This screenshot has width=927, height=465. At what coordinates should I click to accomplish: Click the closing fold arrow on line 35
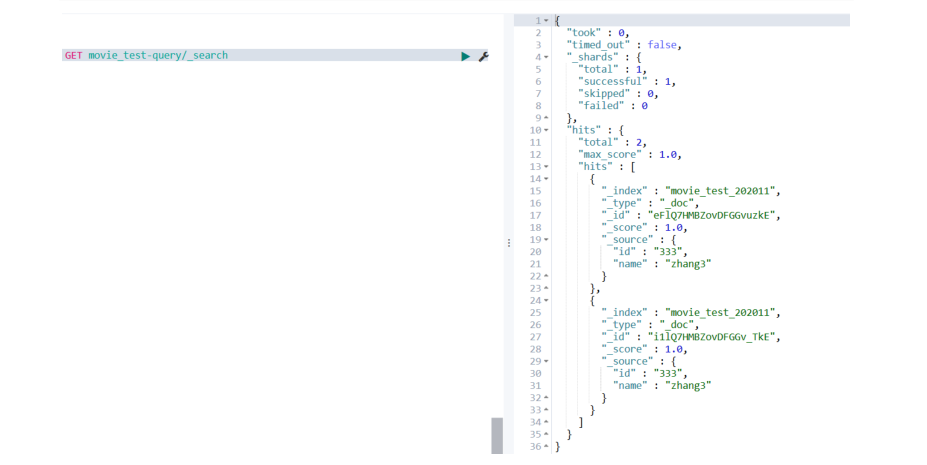pyautogui.click(x=546, y=434)
